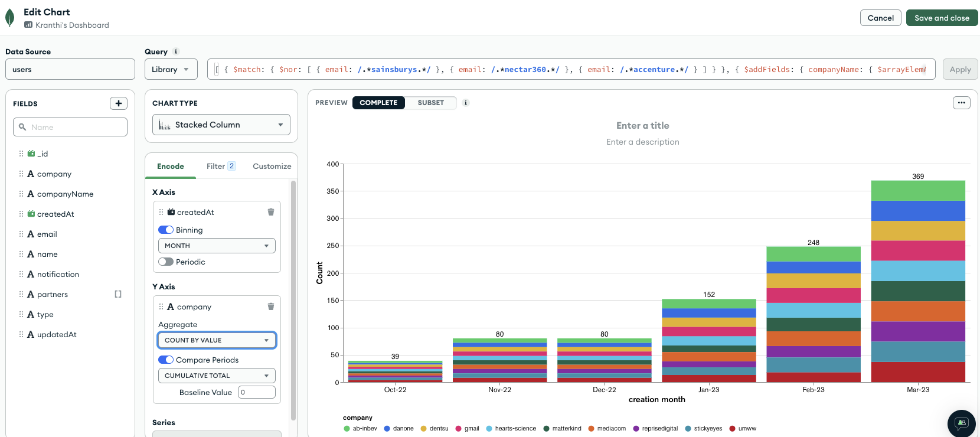The image size is (980, 437).
Task: Open the Stacked Column chart type dropdown
Action: click(221, 125)
